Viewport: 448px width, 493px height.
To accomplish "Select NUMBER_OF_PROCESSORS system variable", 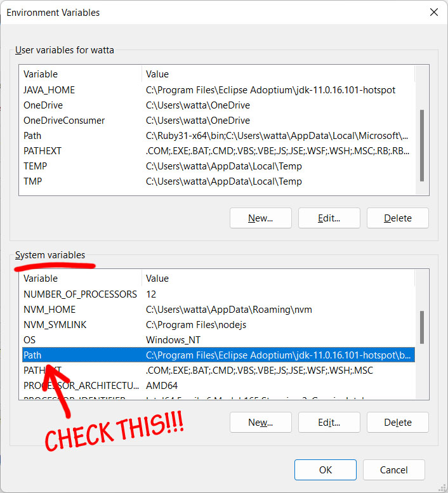I will (80, 294).
